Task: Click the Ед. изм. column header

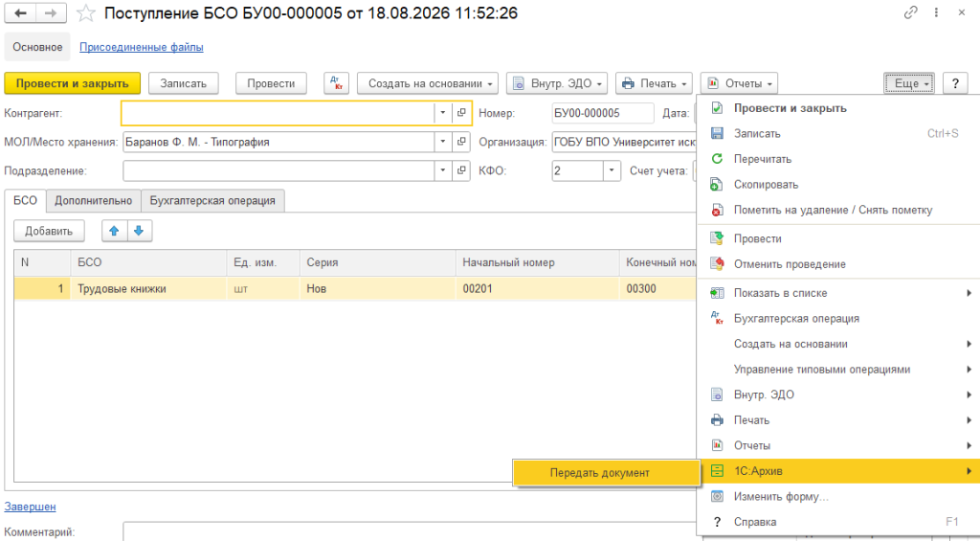Action: click(x=263, y=262)
